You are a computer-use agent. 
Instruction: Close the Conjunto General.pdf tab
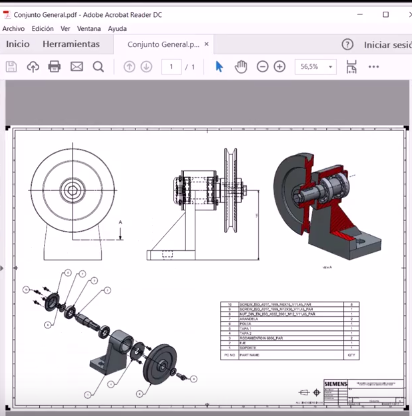coord(207,44)
